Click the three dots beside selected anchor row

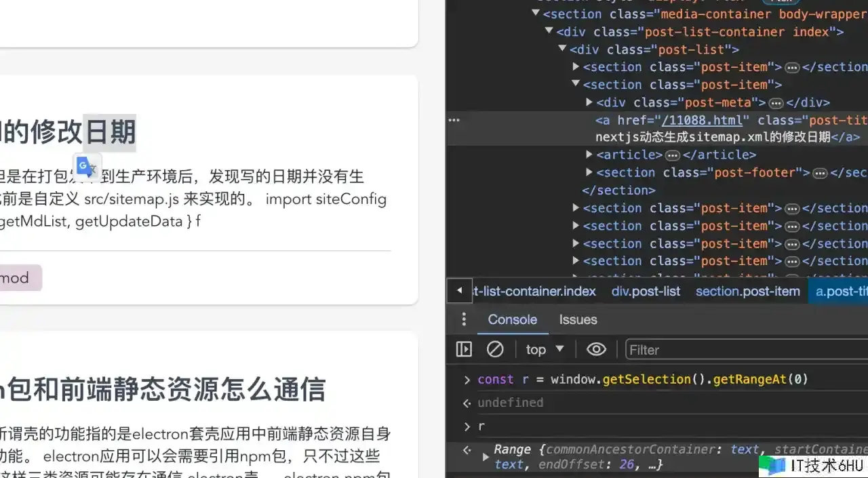point(454,120)
